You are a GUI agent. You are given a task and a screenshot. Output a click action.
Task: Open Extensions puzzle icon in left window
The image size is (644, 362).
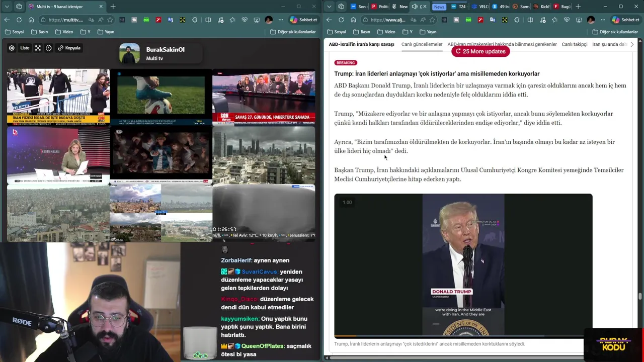point(196,20)
